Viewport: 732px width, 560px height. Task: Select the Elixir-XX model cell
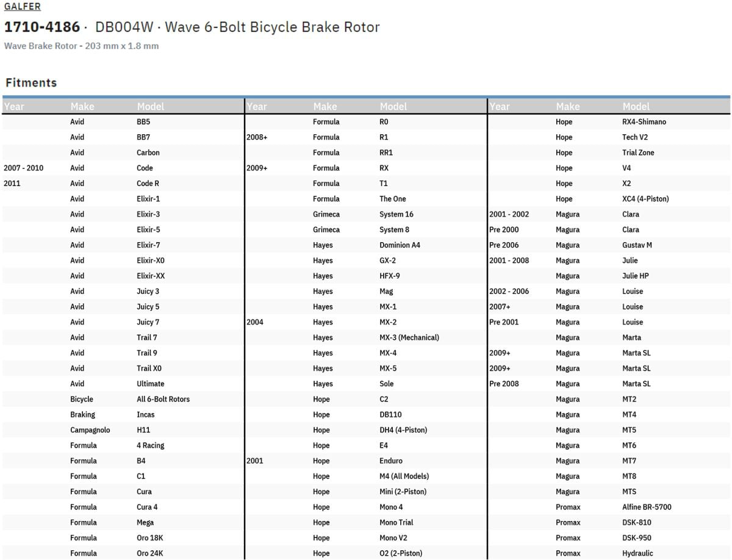tap(151, 276)
